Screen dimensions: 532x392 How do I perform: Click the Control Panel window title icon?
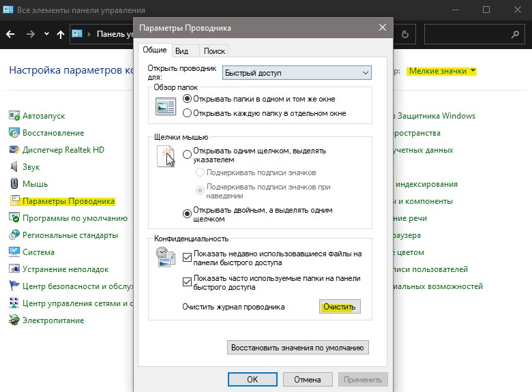[8, 10]
